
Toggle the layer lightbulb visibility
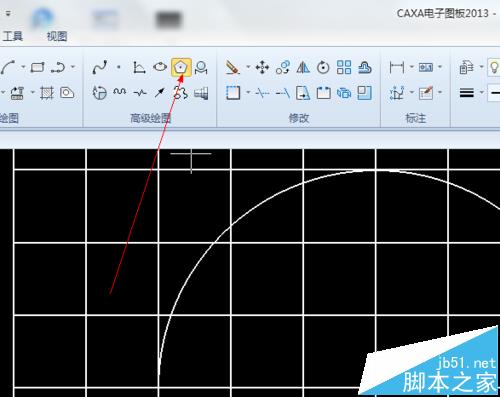[x=494, y=67]
